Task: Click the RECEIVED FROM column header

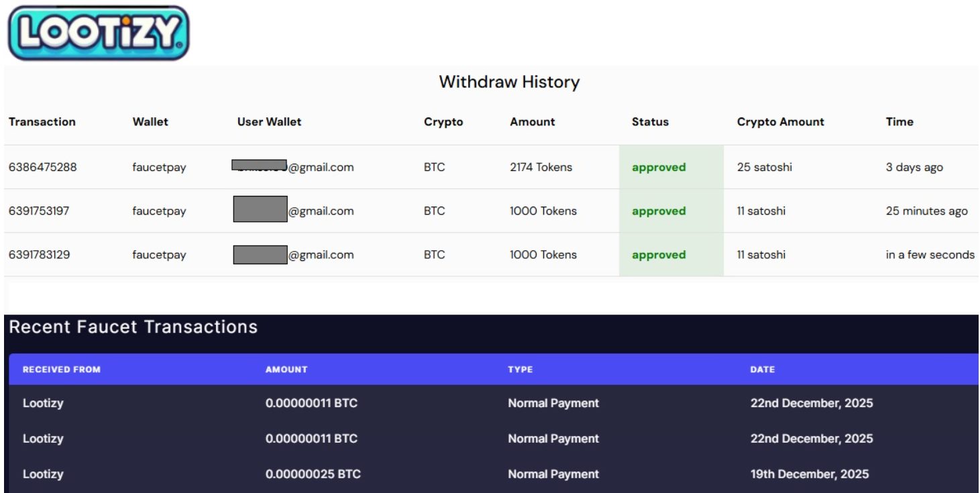Action: (x=62, y=370)
